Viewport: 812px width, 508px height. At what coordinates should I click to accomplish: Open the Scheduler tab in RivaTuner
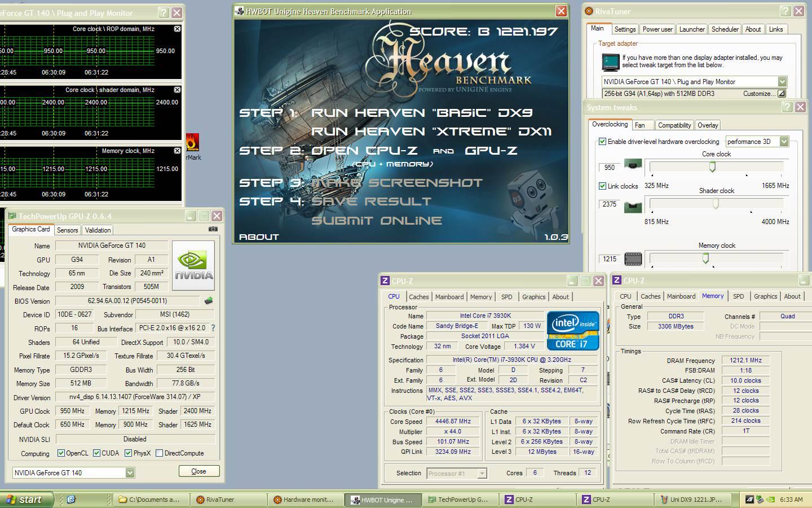pos(725,29)
